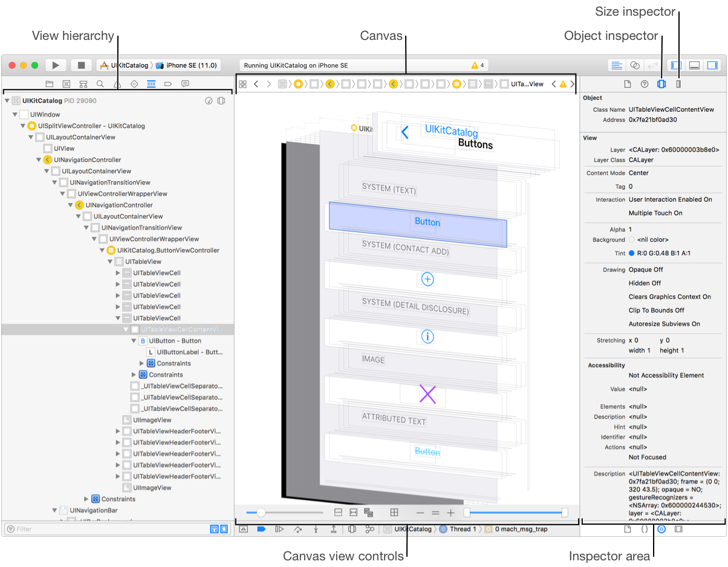Viewport: 728px width, 567px height.
Task: Collapse the UIButton - Button node
Action: click(x=134, y=341)
